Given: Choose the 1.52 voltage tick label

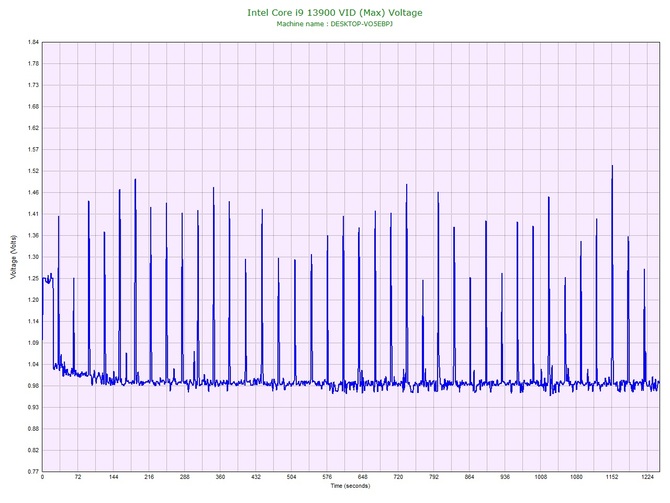Looking at the screenshot, I should (33, 171).
